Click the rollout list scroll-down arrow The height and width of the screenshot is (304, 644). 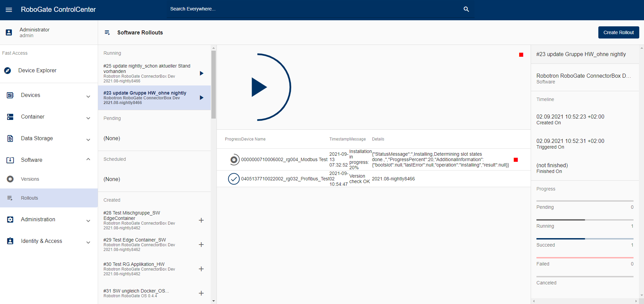point(213,301)
